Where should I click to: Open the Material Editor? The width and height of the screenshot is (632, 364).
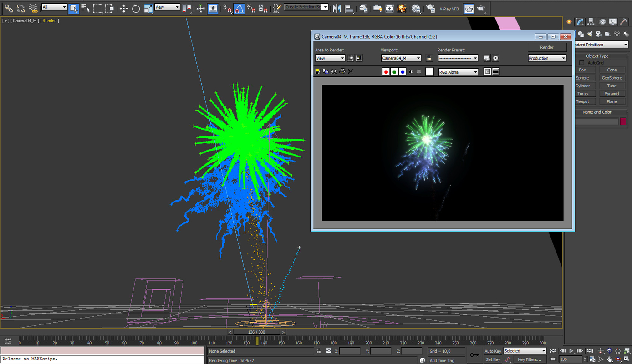[x=415, y=8]
